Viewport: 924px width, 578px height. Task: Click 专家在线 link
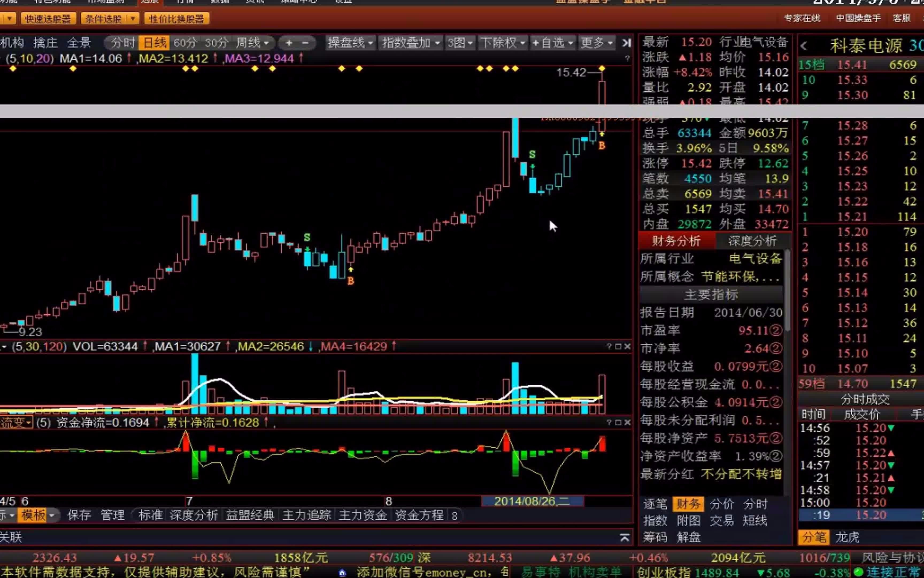coord(802,18)
